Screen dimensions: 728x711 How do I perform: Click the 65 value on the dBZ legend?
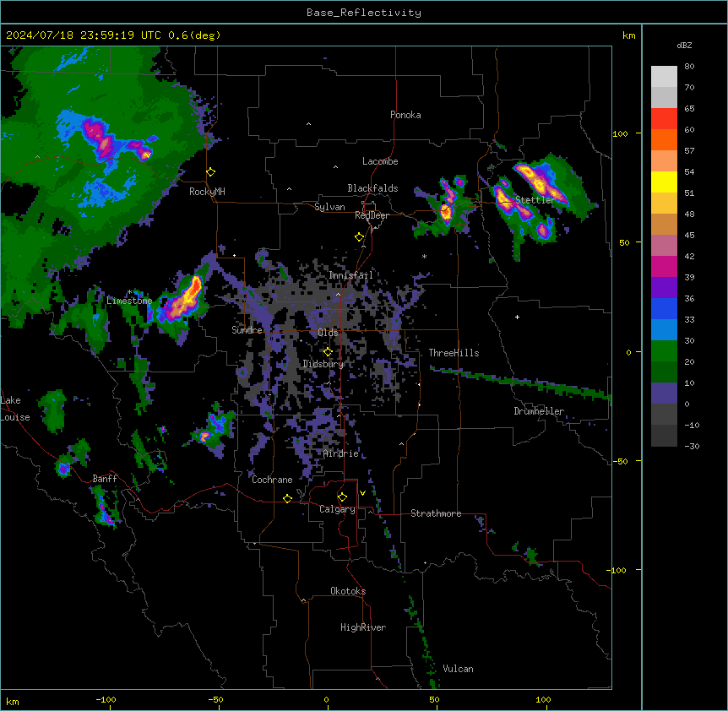click(x=689, y=108)
